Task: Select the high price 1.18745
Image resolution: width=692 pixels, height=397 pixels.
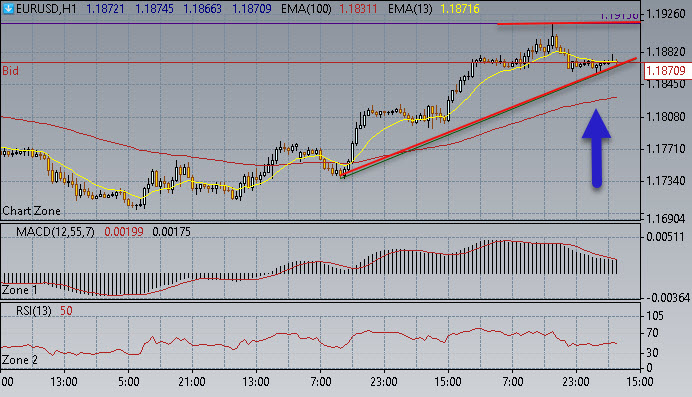Action: tap(154, 9)
